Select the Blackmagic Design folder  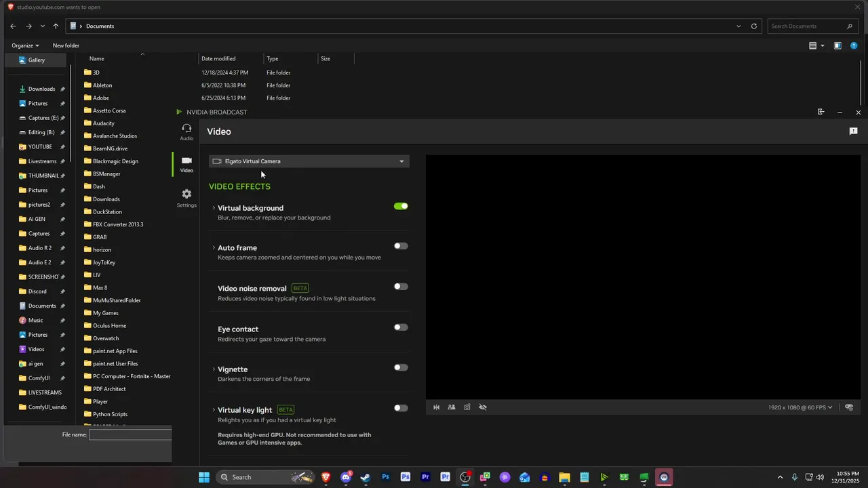click(115, 161)
